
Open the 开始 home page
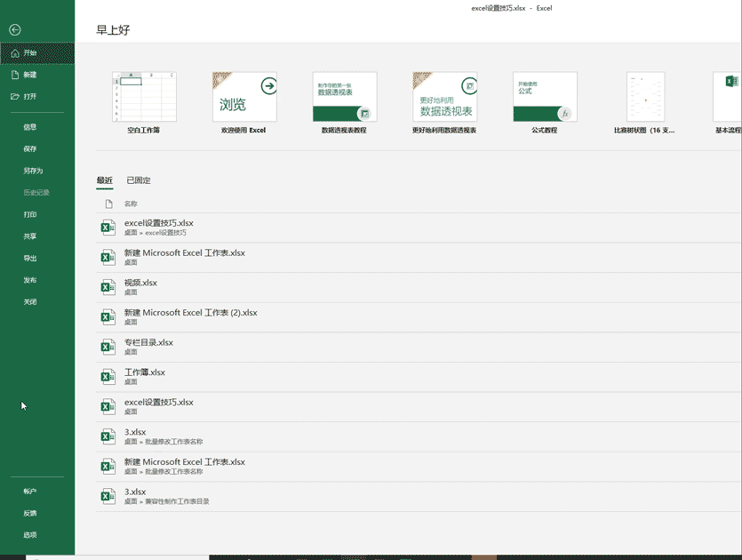[37, 53]
